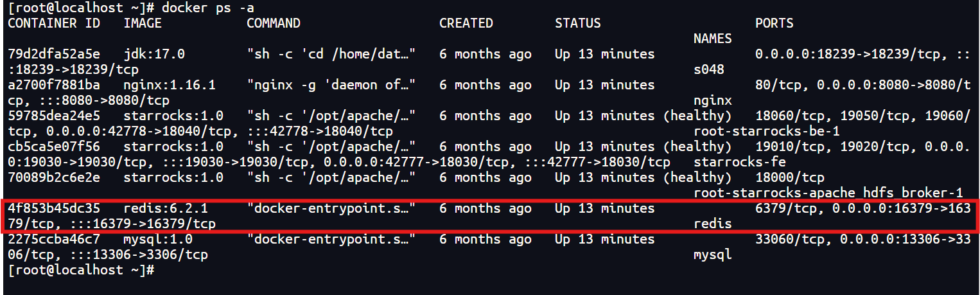Click the IMAGE column header
The width and height of the screenshot is (980, 295).
(x=143, y=23)
